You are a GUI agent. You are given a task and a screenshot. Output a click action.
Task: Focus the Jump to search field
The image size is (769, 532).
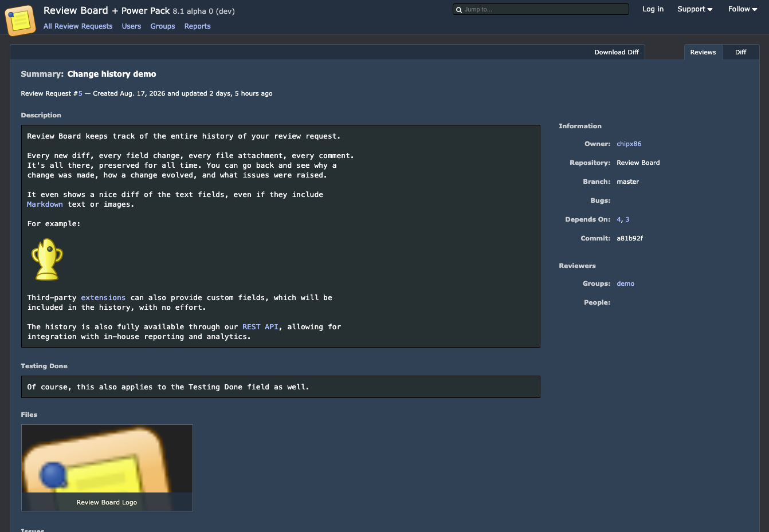(x=541, y=9)
